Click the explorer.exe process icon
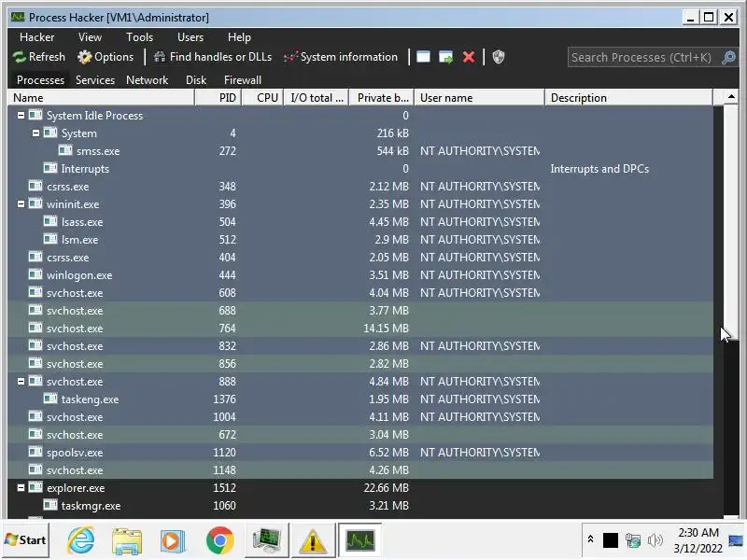747x560 pixels. click(x=35, y=487)
